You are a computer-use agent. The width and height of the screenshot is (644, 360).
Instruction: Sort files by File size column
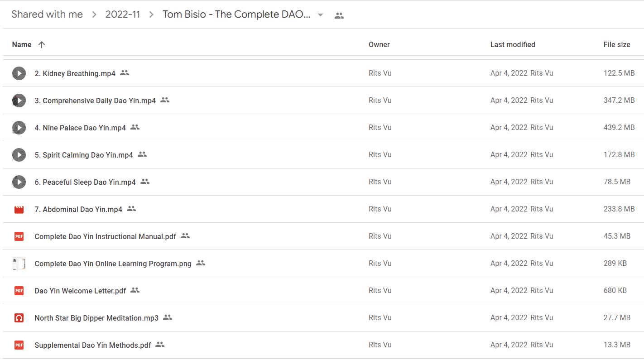pyautogui.click(x=617, y=44)
